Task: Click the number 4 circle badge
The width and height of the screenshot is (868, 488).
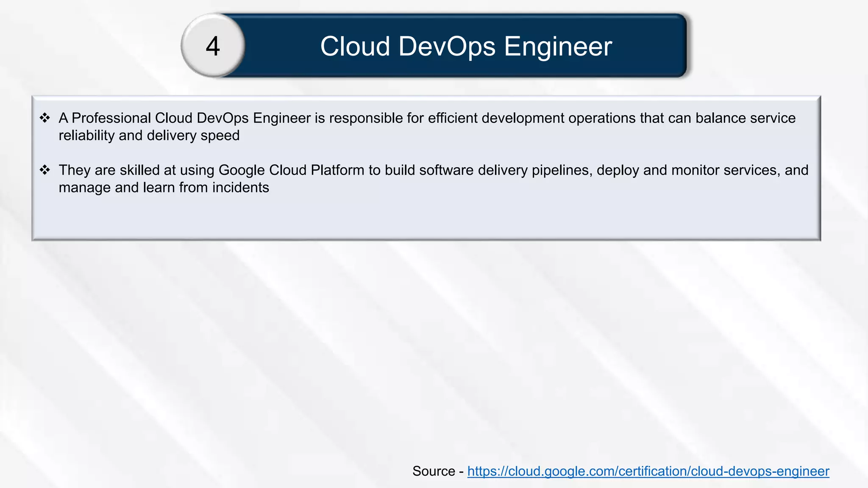Action: pyautogui.click(x=213, y=46)
